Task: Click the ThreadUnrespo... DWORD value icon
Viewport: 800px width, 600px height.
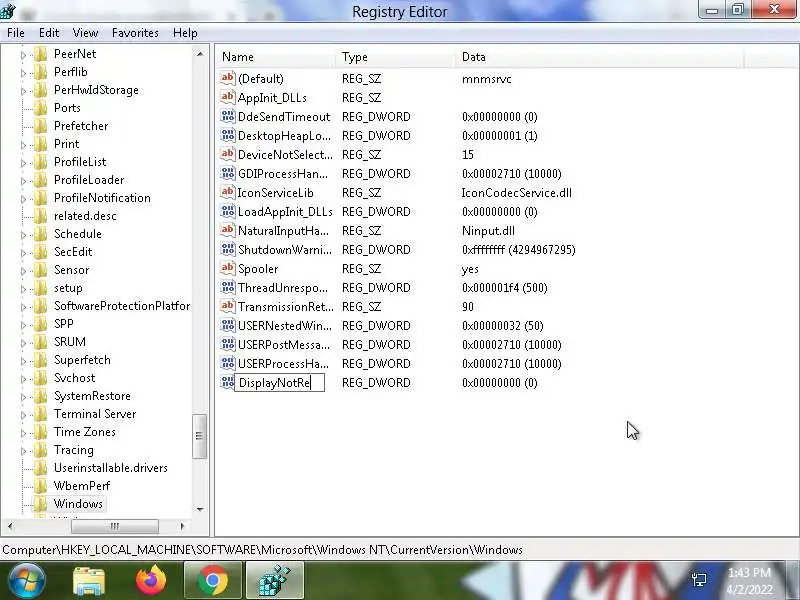Action: coord(228,287)
